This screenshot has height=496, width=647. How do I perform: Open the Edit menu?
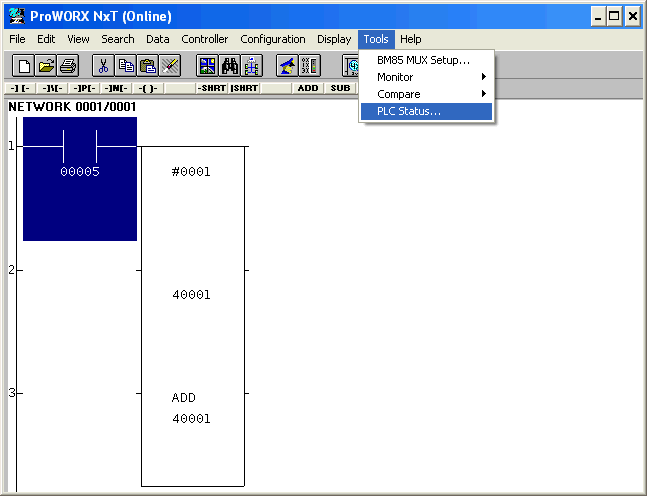pyautogui.click(x=46, y=39)
